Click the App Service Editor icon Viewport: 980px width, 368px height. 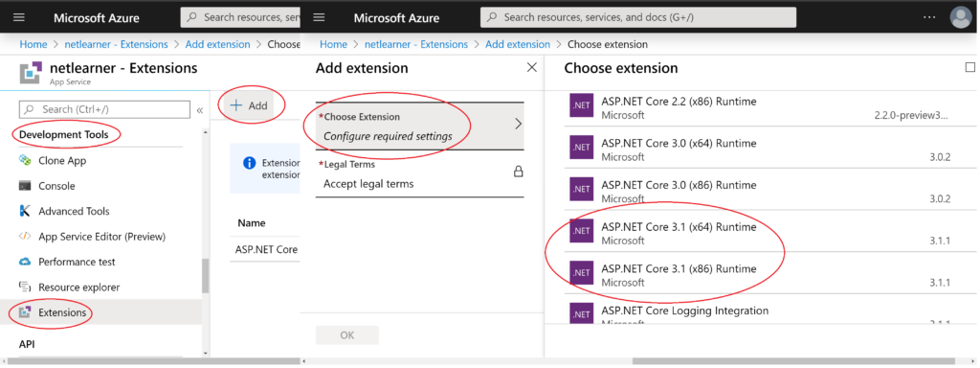coord(25,237)
